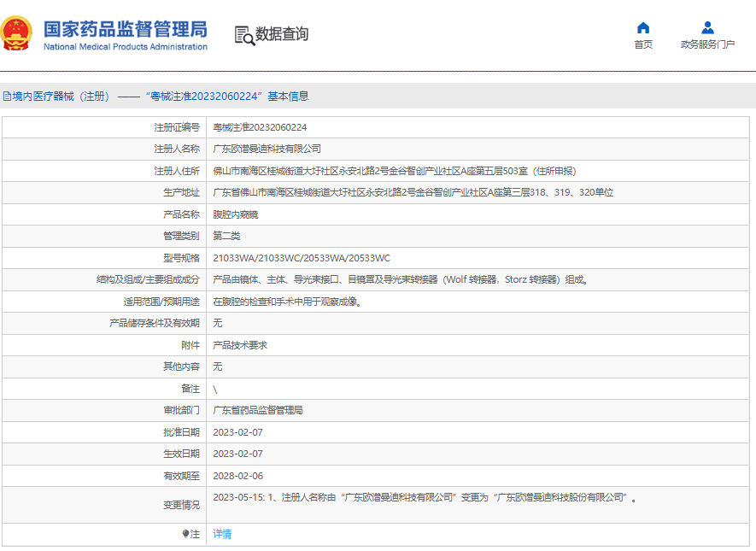The image size is (756, 551).
Task: Select registrant name 广东欧谱曼迪科技有限公司
Action: click(267, 149)
